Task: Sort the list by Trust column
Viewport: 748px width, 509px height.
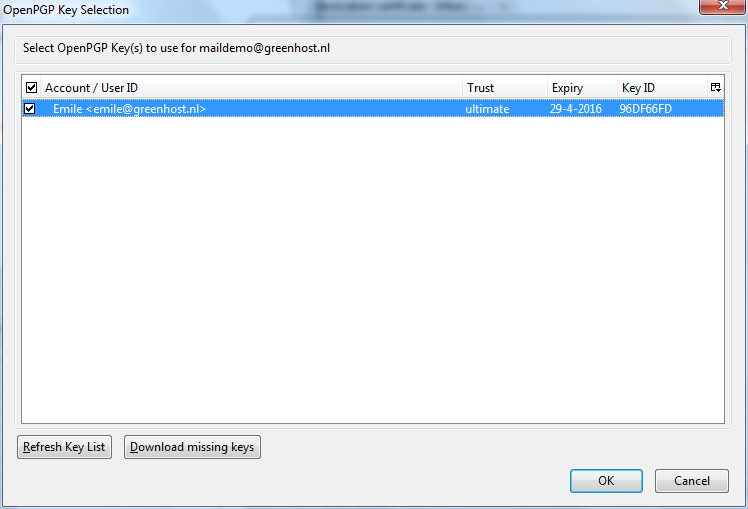Action: point(505,88)
